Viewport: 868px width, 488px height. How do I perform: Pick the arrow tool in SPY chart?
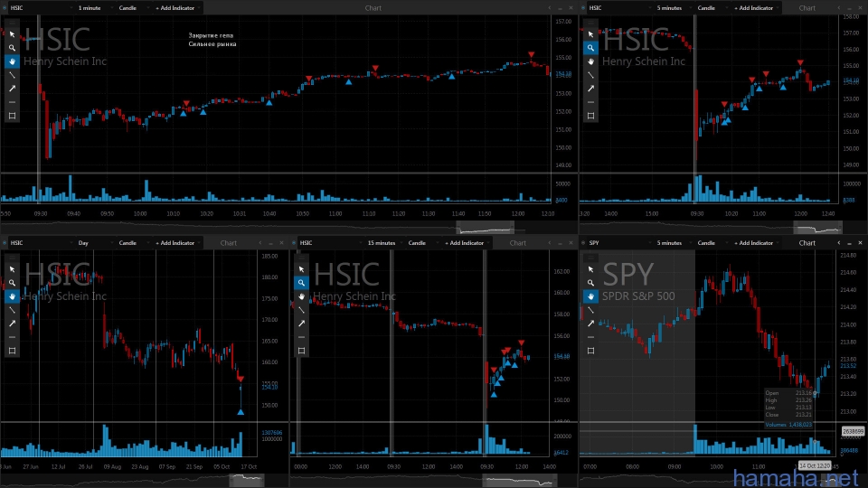click(590, 324)
